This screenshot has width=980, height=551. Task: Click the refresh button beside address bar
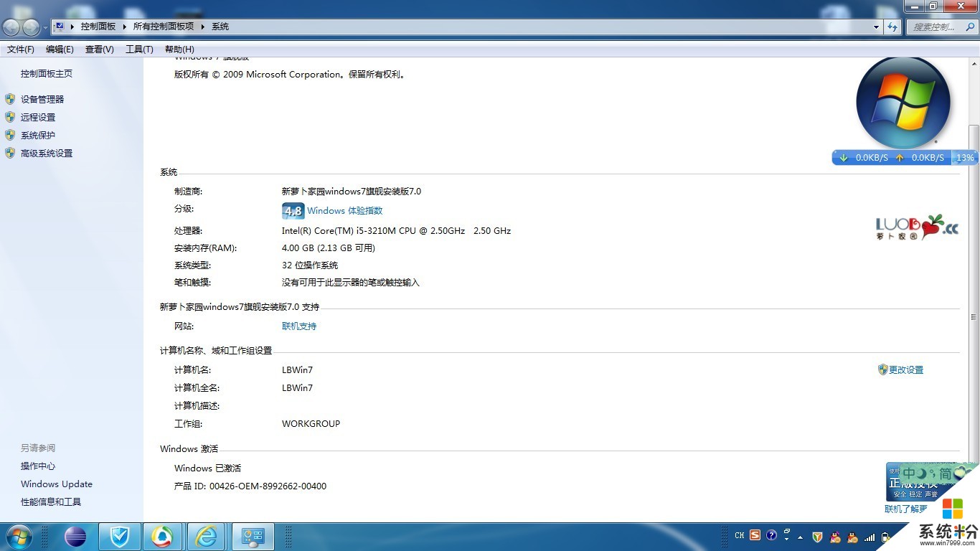[x=892, y=27]
